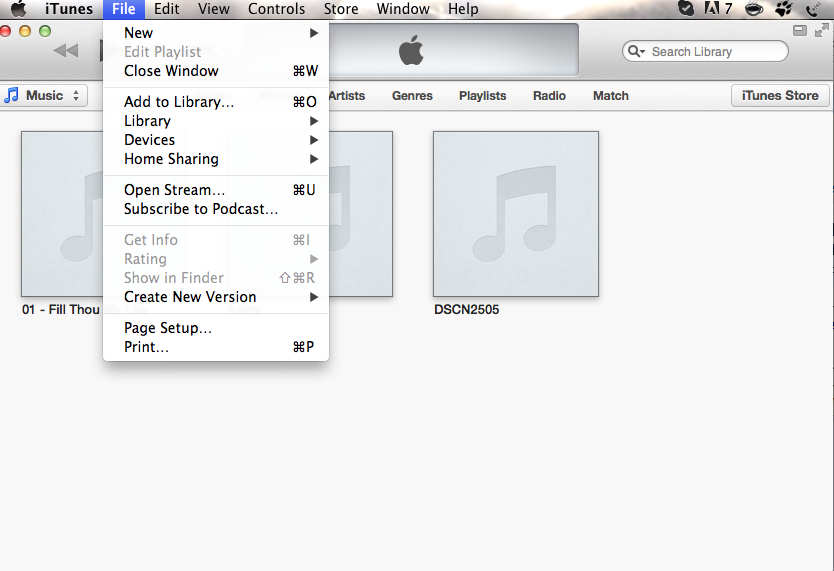Image resolution: width=834 pixels, height=571 pixels.
Task: Switch to the Genres tab
Action: coord(412,96)
